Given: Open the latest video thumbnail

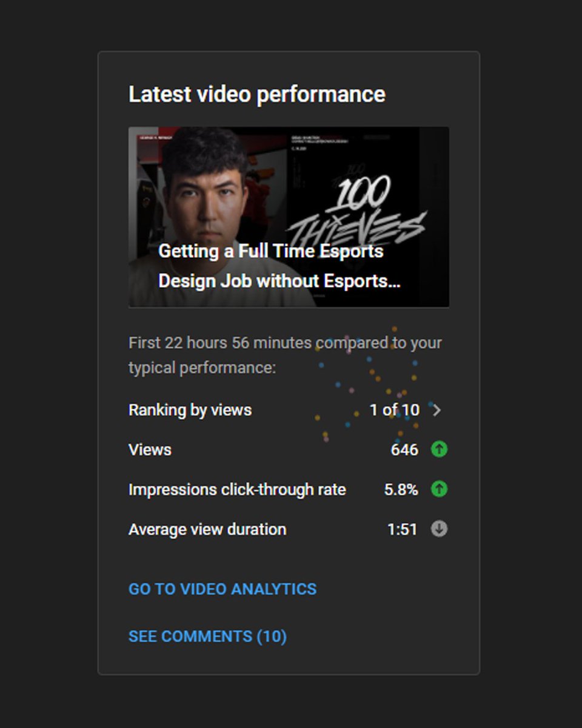Looking at the screenshot, I should (289, 217).
